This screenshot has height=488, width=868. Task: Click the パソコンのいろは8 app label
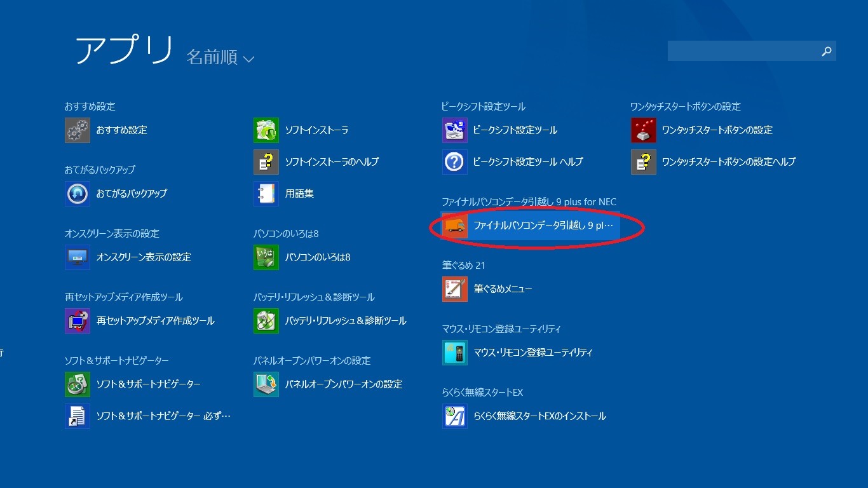pos(318,257)
